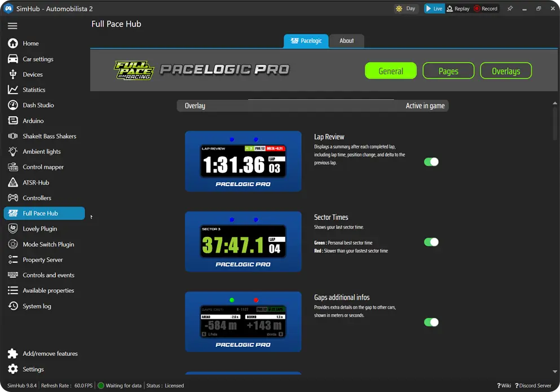The height and width of the screenshot is (392, 560).
Task: Open Dash Studio gauge icon
Action: 13,105
